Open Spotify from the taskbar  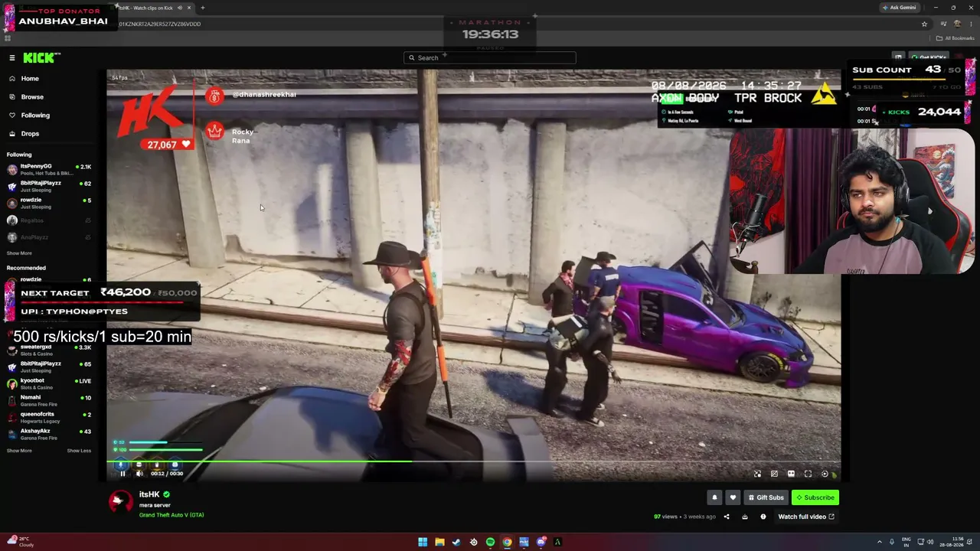pos(490,543)
